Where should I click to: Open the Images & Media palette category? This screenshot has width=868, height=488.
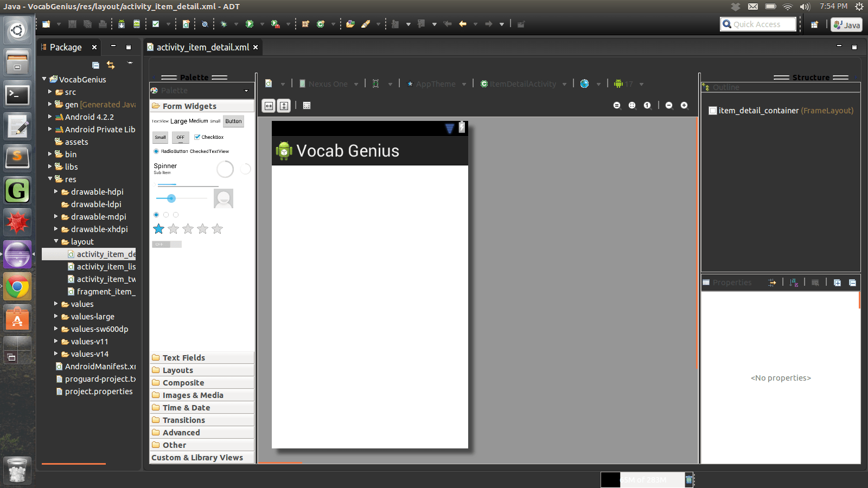click(202, 395)
